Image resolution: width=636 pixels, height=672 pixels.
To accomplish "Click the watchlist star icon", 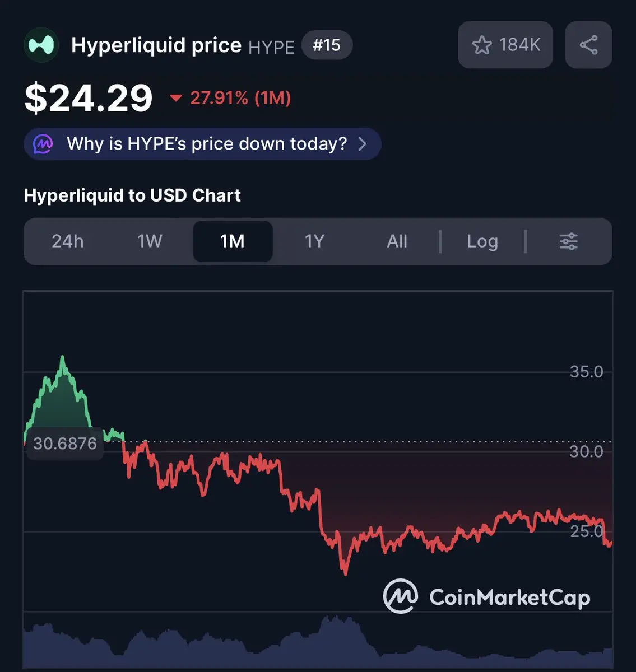I will pos(482,45).
